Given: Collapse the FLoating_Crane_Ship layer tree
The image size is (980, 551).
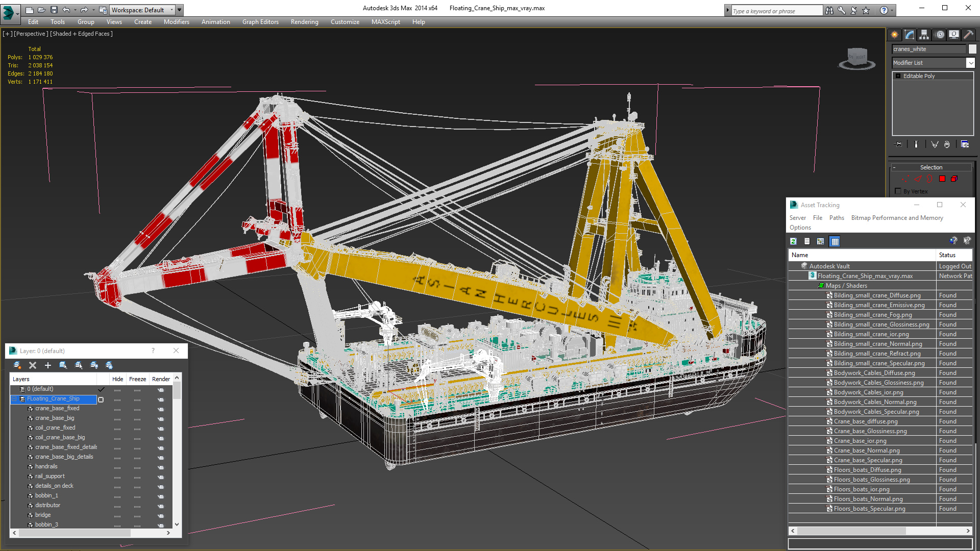Looking at the screenshot, I should [15, 399].
